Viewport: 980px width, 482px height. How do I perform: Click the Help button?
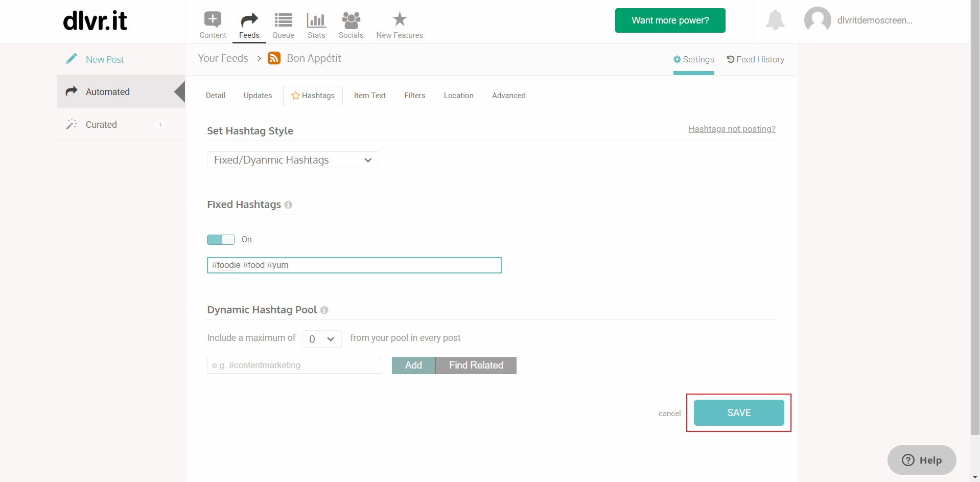coord(922,460)
